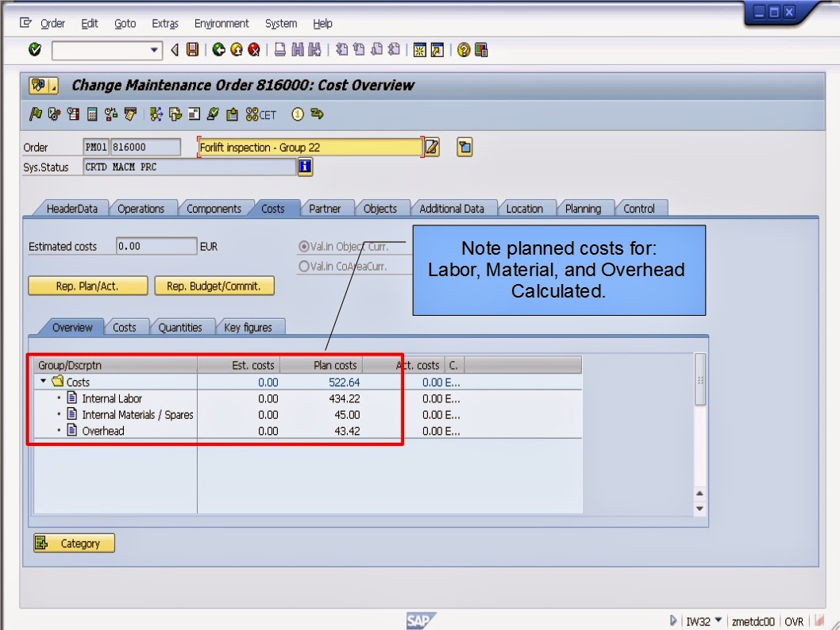Viewport: 840px width, 630px height.
Task: Click the Rep. Plan/Act. button
Action: coord(87,285)
